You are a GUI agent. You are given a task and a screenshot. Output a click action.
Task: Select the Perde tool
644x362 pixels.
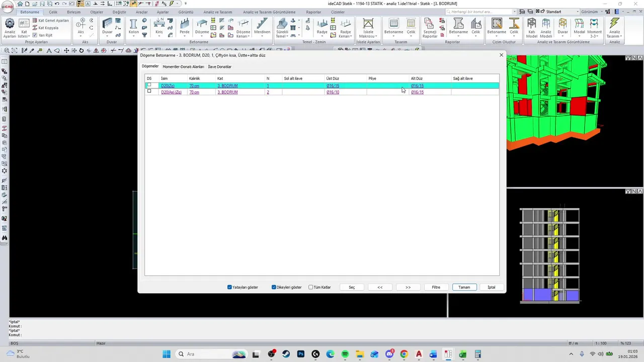click(185, 27)
